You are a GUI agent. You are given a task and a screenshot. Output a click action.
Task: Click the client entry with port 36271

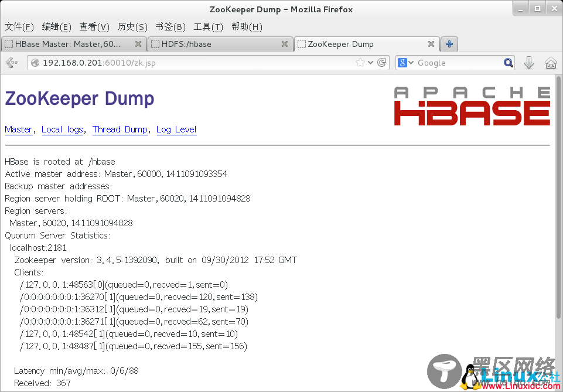134,321
